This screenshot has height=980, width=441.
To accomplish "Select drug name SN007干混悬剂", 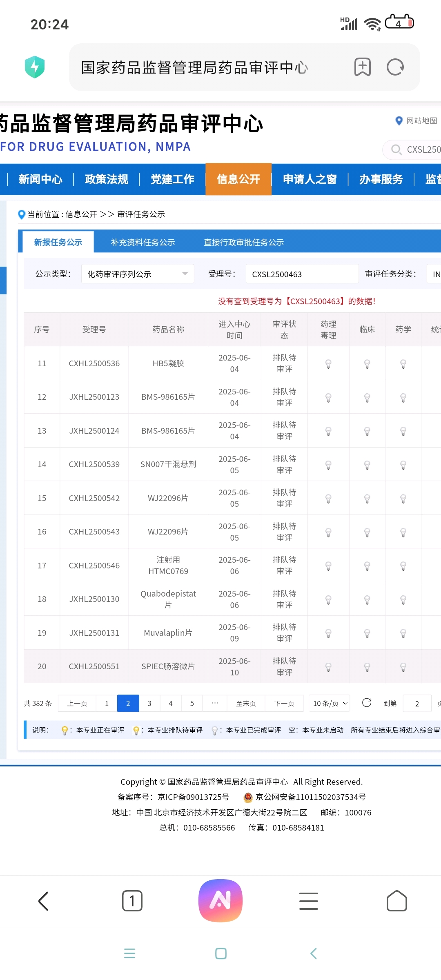I will click(168, 464).
